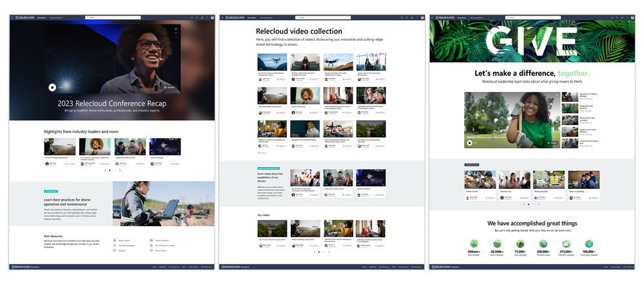Open the first drone video thumbnail in the Relecloud video collection
Image resolution: width=644 pixels, height=283 pixels.
pos(272,62)
